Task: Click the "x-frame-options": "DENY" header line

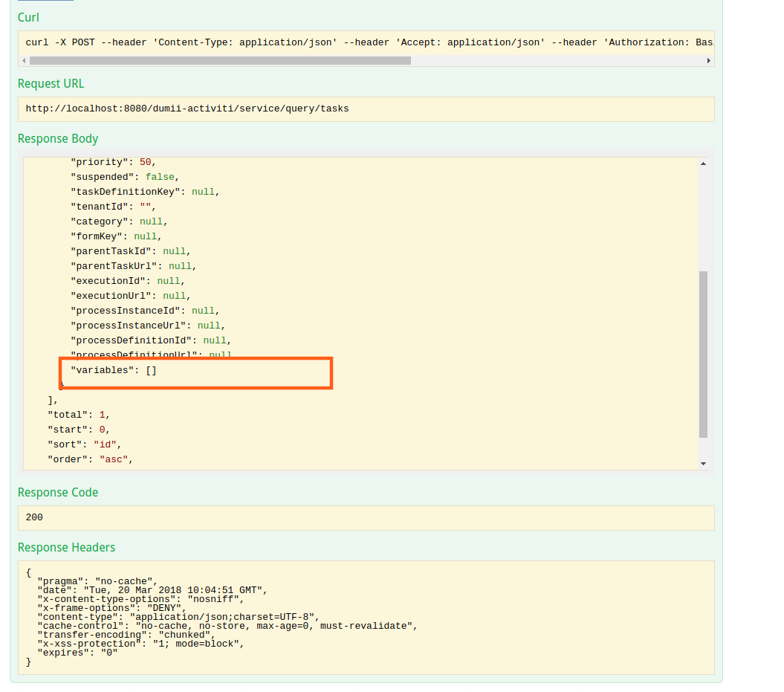Action: (112, 608)
